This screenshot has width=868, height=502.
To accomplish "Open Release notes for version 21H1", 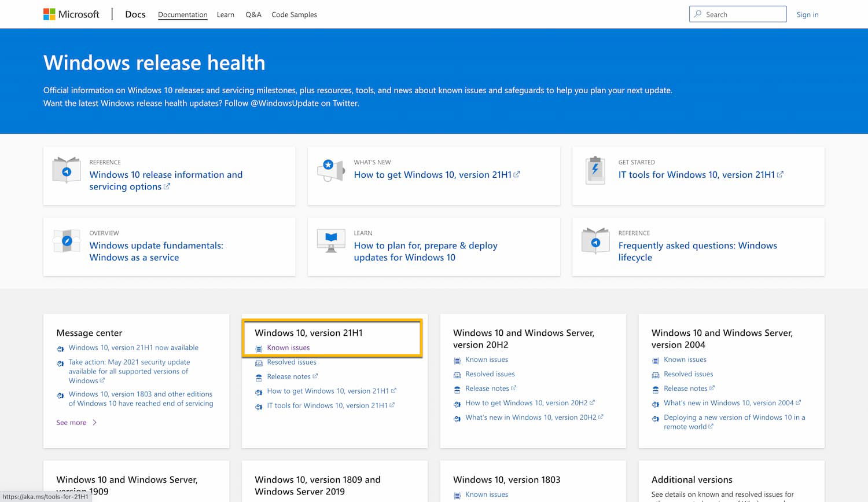I will (x=292, y=376).
